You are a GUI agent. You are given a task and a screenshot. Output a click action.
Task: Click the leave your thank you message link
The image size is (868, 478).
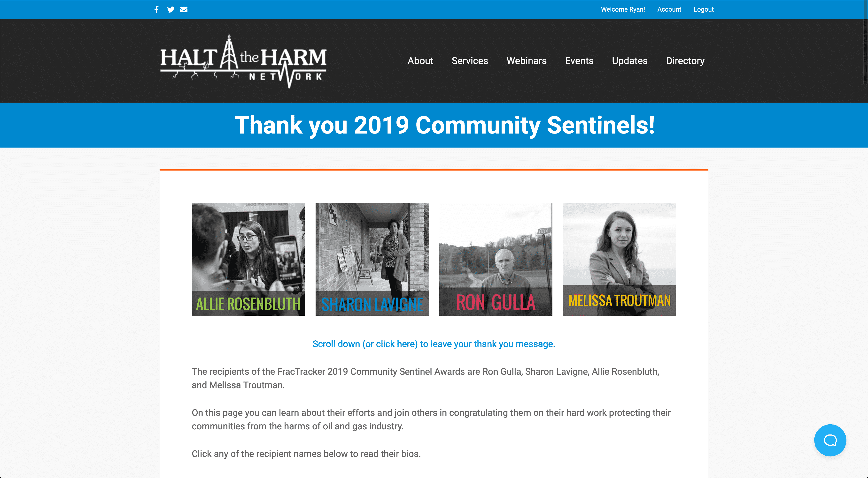(x=434, y=344)
